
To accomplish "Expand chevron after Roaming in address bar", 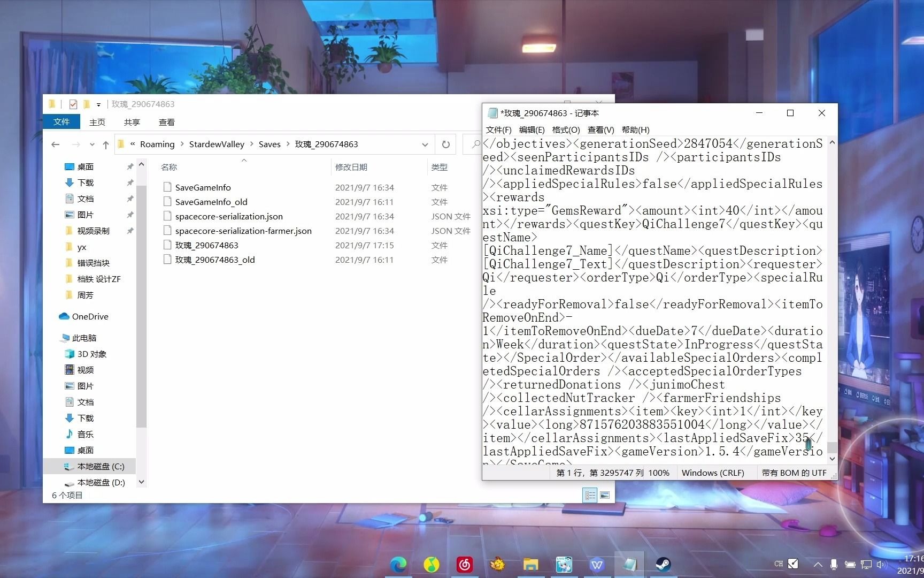I will (x=182, y=144).
